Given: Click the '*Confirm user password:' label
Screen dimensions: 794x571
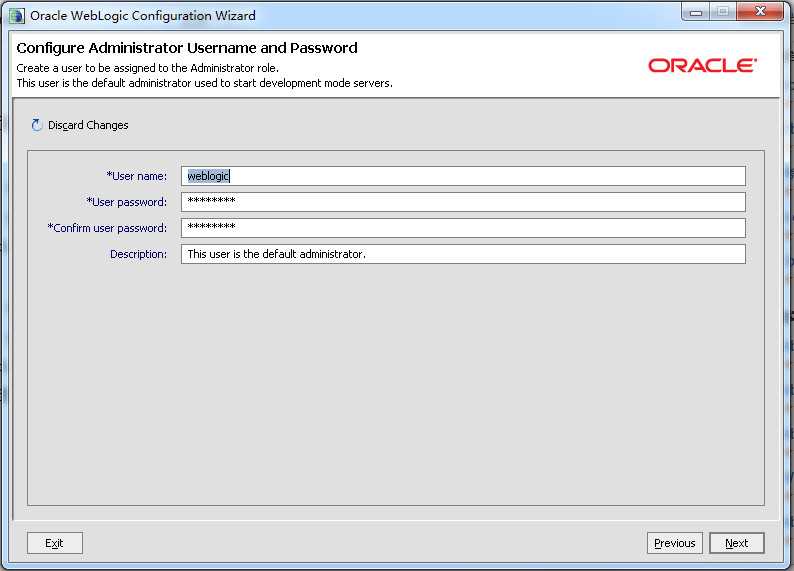Looking at the screenshot, I should click(107, 228).
